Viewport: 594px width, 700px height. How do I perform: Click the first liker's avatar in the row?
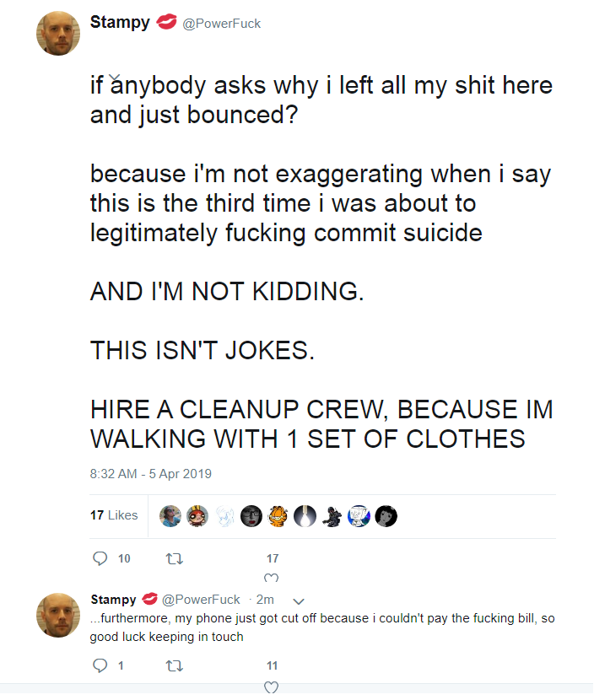170,516
